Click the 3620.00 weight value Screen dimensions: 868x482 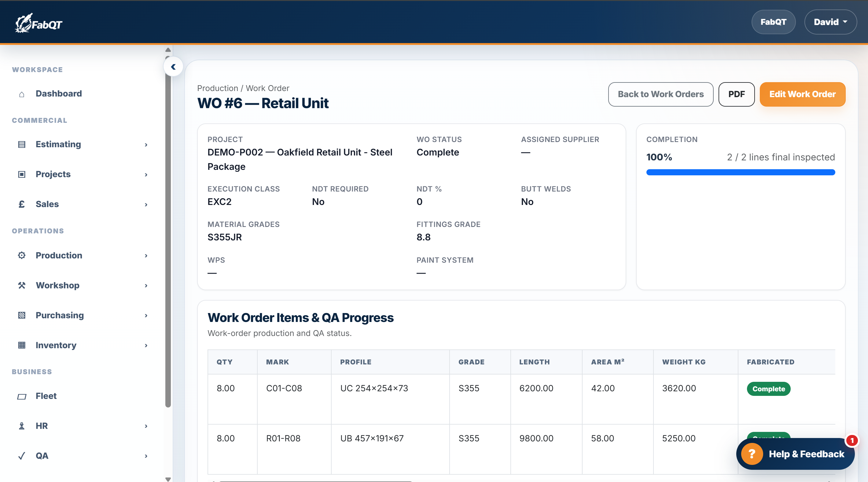(x=679, y=388)
